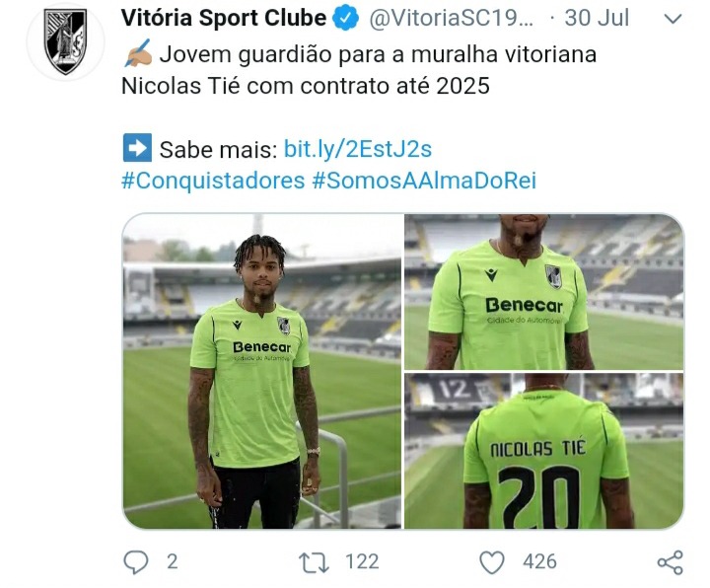Open the reply speech bubble icon
Image resolution: width=710 pixels, height=588 pixels.
[136, 562]
